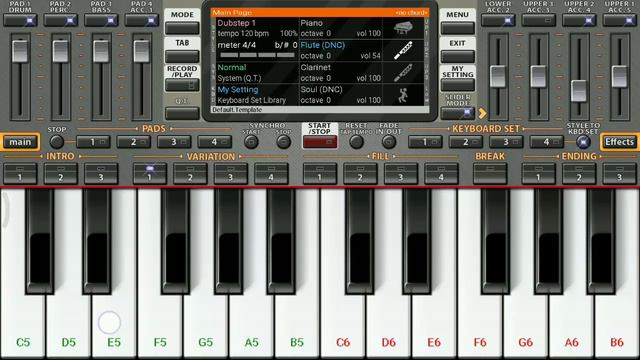Viewport: 640px width, 360px height.
Task: Select the Soul (DNC) dancer icon
Action: [x=403, y=95]
